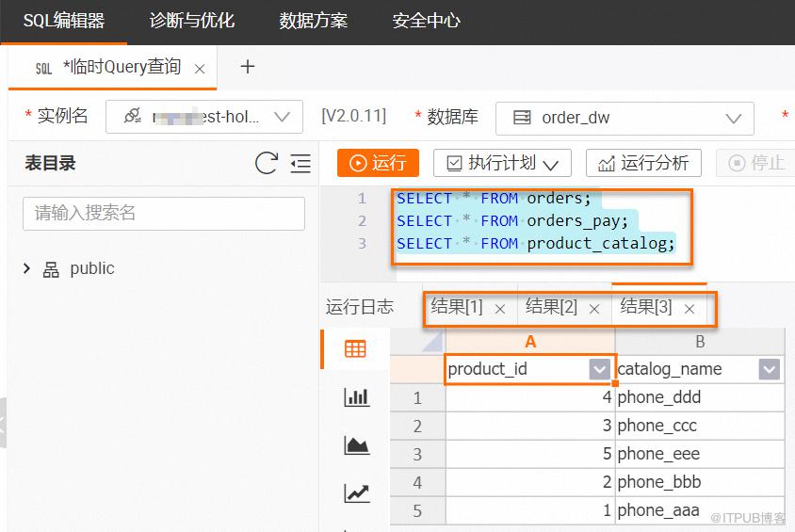Image resolution: width=795 pixels, height=532 pixels.
Task: Close the 结果[2] result tab
Action: point(594,309)
